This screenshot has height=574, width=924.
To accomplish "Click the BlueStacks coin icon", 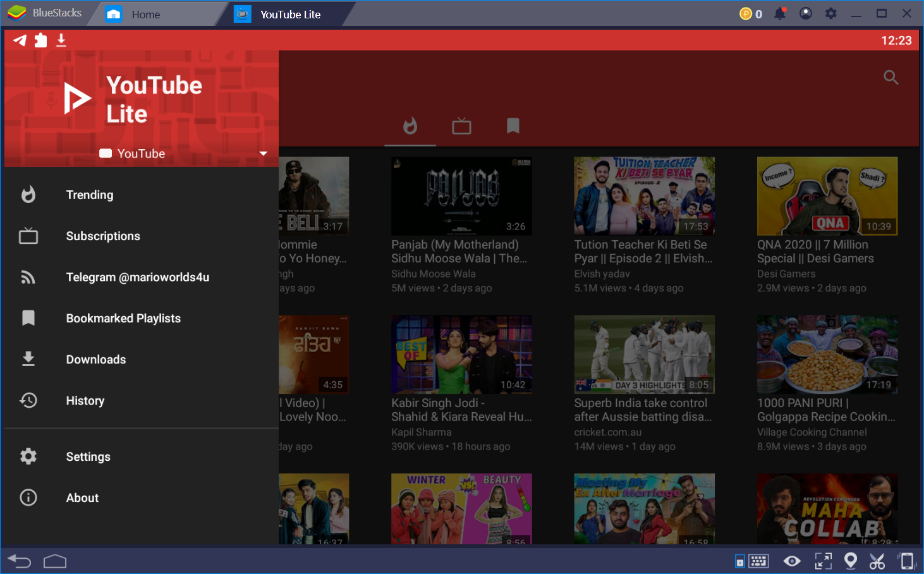I will pos(746,13).
